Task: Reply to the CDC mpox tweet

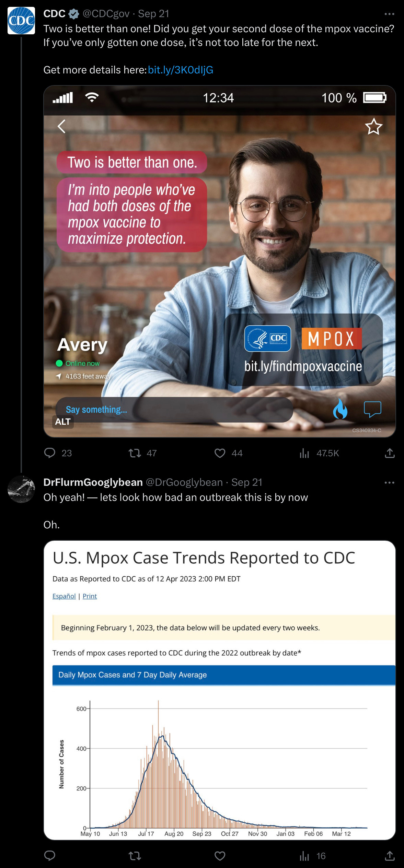Action: (x=50, y=453)
